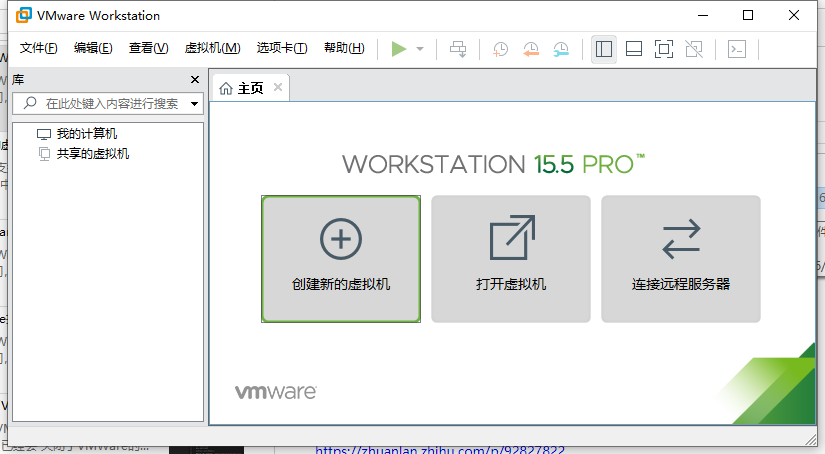
Task: Open the 编辑(E) menu
Action: (93, 48)
